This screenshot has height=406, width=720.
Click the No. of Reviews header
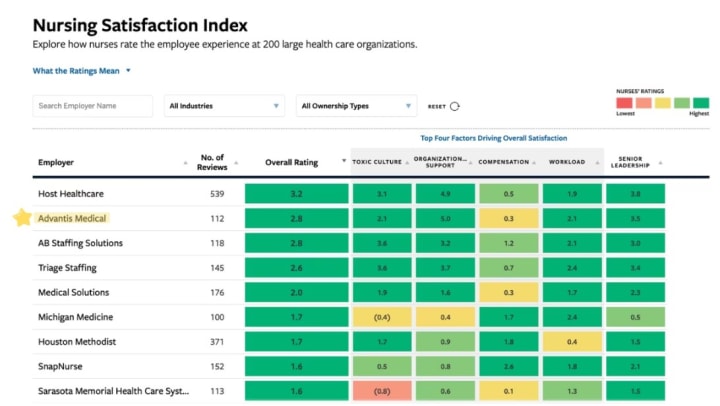click(212, 162)
